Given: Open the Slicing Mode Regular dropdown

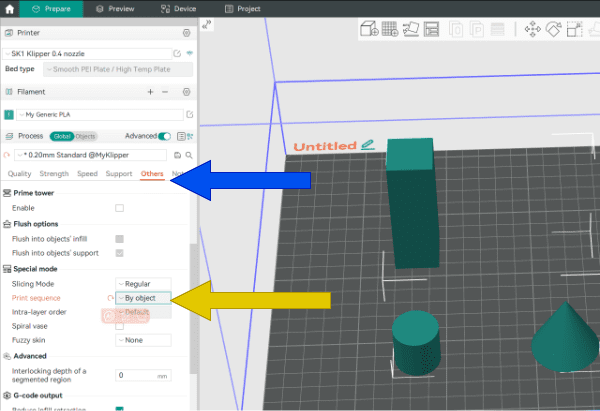Looking at the screenshot, I should (143, 284).
